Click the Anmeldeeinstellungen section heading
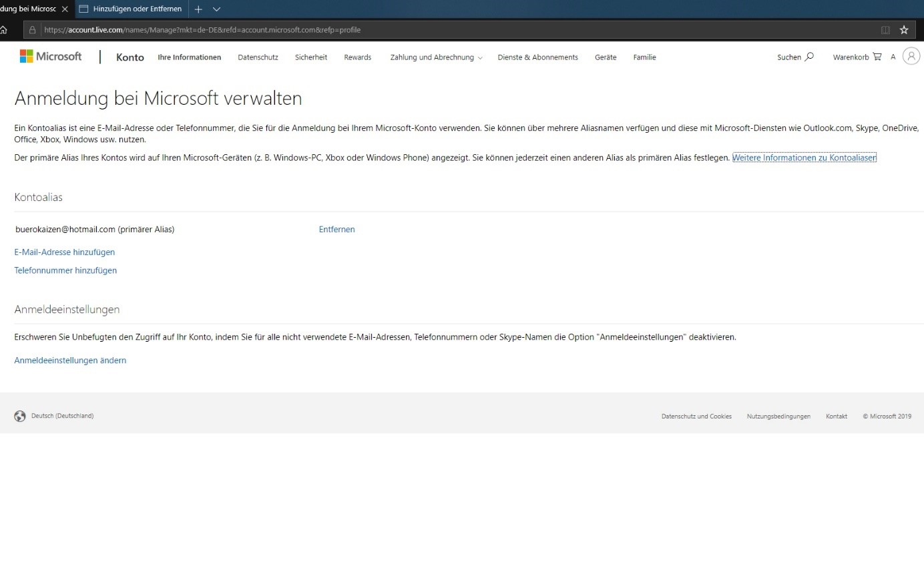This screenshot has height=574, width=924. tap(67, 310)
